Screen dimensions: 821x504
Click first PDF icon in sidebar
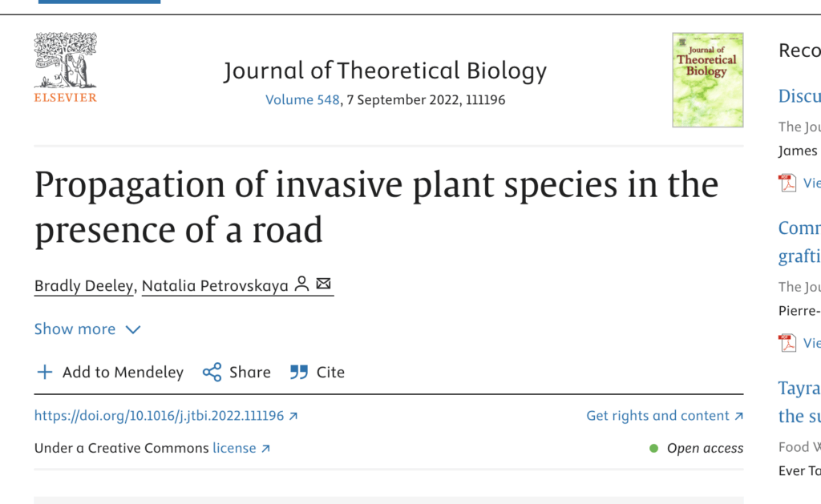pos(788,183)
